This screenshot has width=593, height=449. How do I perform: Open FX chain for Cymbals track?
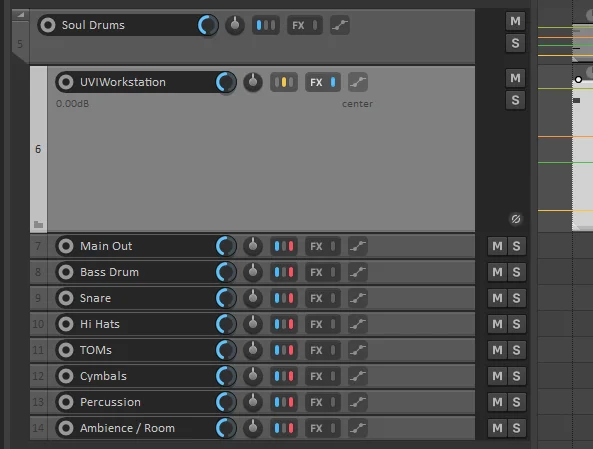[316, 376]
